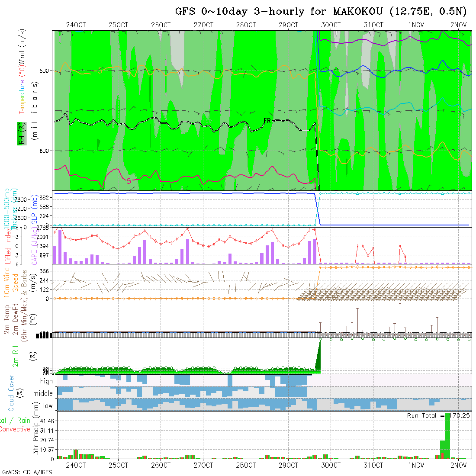The width and height of the screenshot is (476, 476).
Task: Click the tallest green precipitation bar
Action: pyautogui.click(x=447, y=436)
